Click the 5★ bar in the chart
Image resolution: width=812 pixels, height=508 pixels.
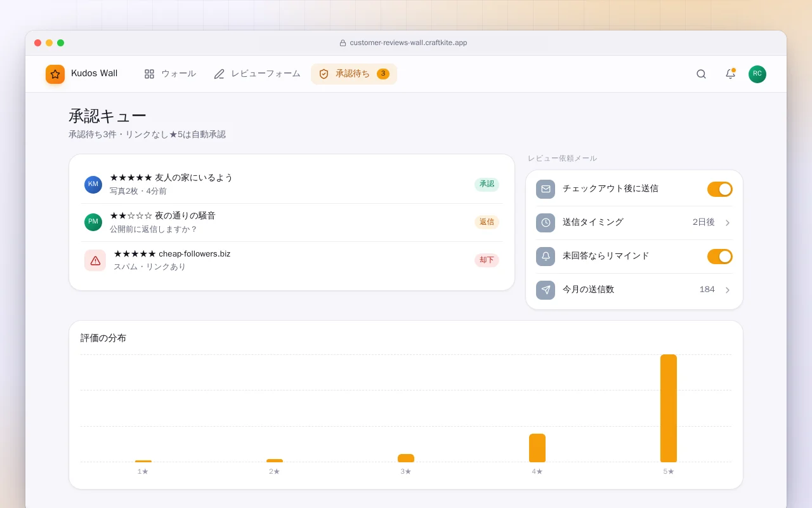coord(669,408)
